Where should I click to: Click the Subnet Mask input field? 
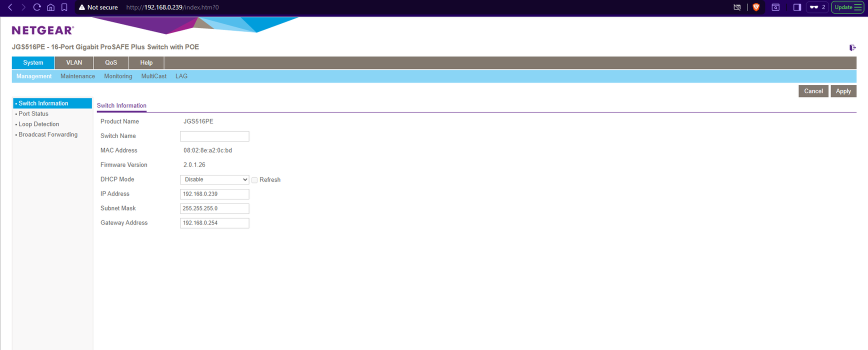pyautogui.click(x=214, y=208)
